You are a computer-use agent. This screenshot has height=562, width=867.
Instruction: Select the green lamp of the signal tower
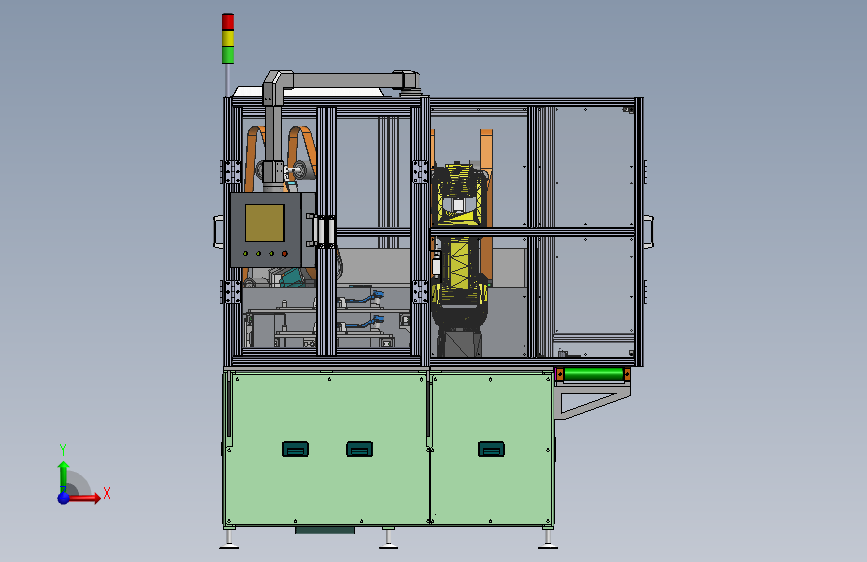click(x=228, y=55)
